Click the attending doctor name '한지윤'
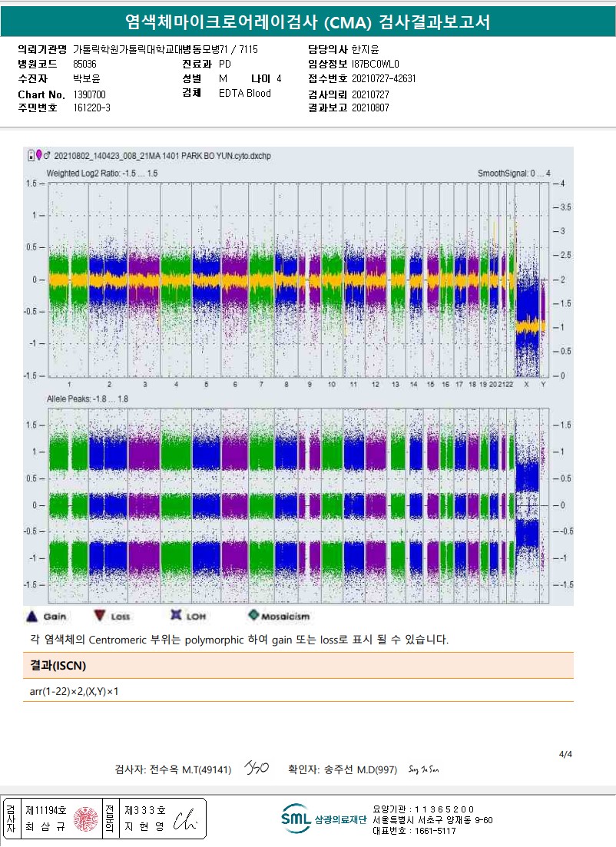 coord(366,49)
